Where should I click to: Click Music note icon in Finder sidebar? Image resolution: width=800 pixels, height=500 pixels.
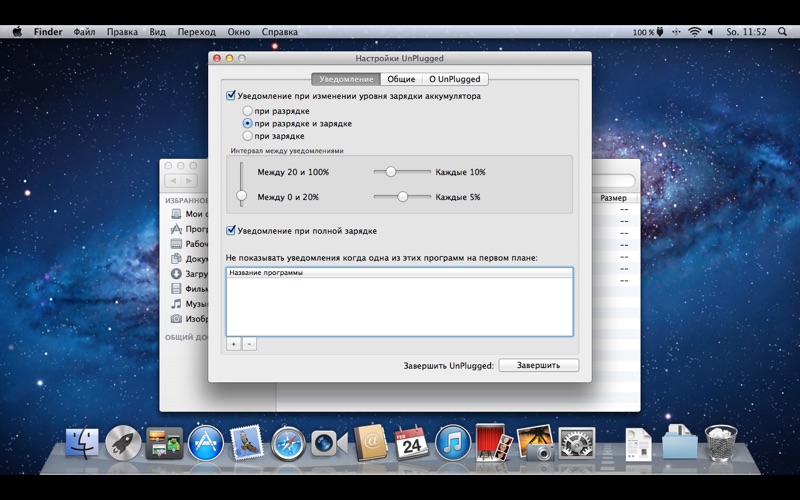176,304
